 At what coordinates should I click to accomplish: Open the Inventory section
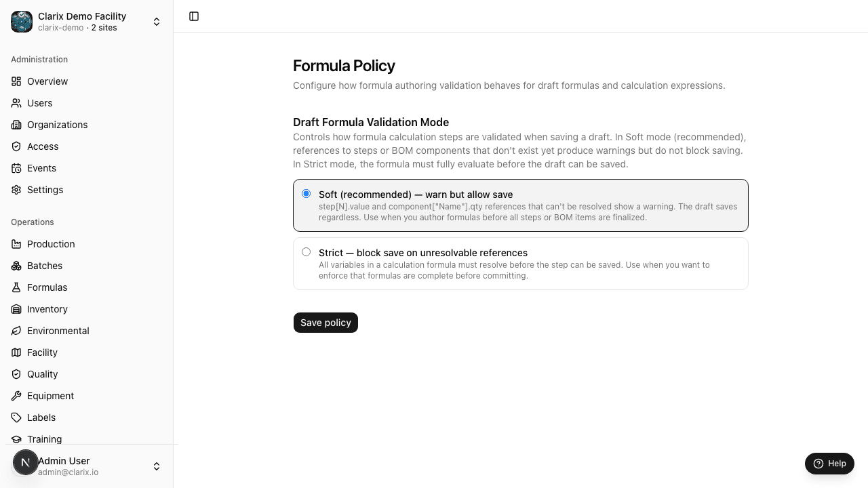pos(87,309)
